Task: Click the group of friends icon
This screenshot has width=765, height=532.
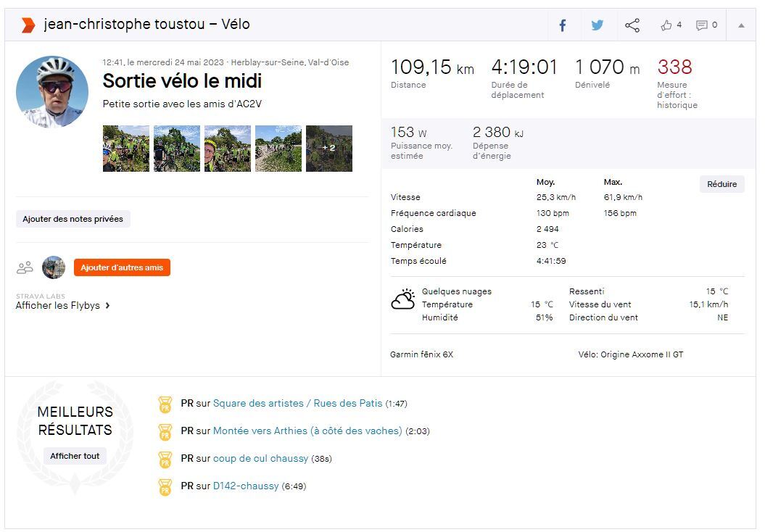Action: coord(25,267)
